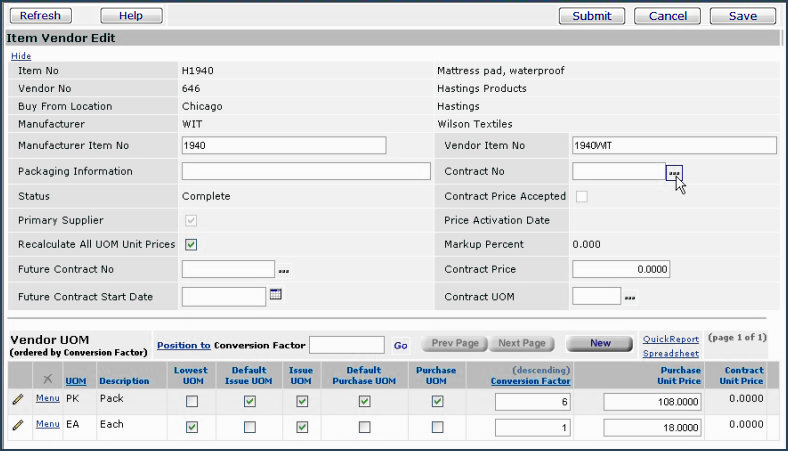Uncheck Purchase UOM for the Pack row

tap(437, 401)
